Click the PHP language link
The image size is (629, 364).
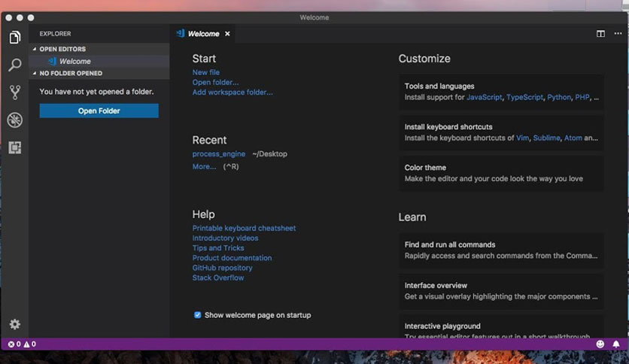582,98
